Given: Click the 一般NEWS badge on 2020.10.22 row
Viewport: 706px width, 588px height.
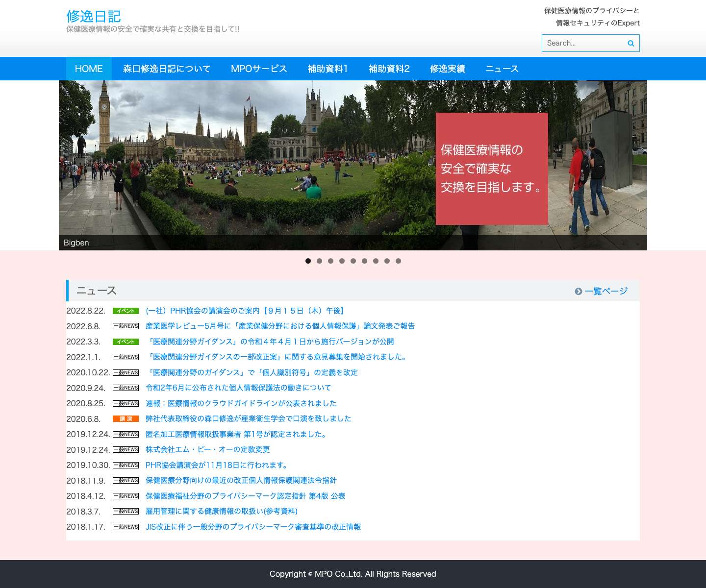Looking at the screenshot, I should tap(126, 372).
